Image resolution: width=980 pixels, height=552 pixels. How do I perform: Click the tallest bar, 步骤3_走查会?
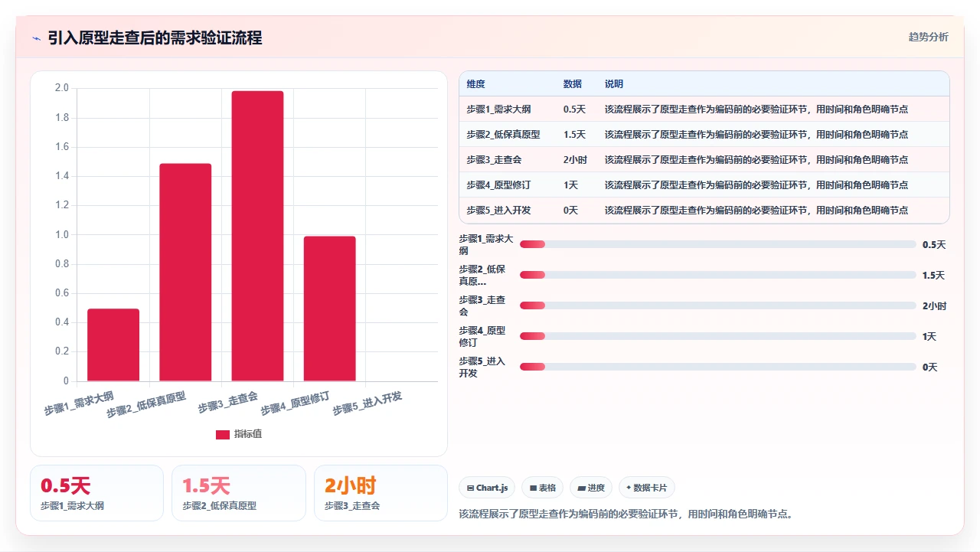click(257, 236)
